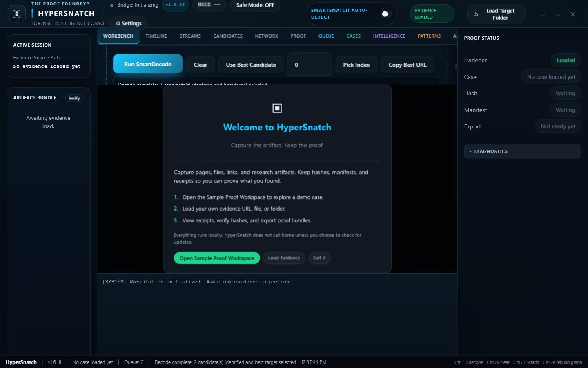
Task: Close the HyperSnatch window
Action: tap(573, 14)
